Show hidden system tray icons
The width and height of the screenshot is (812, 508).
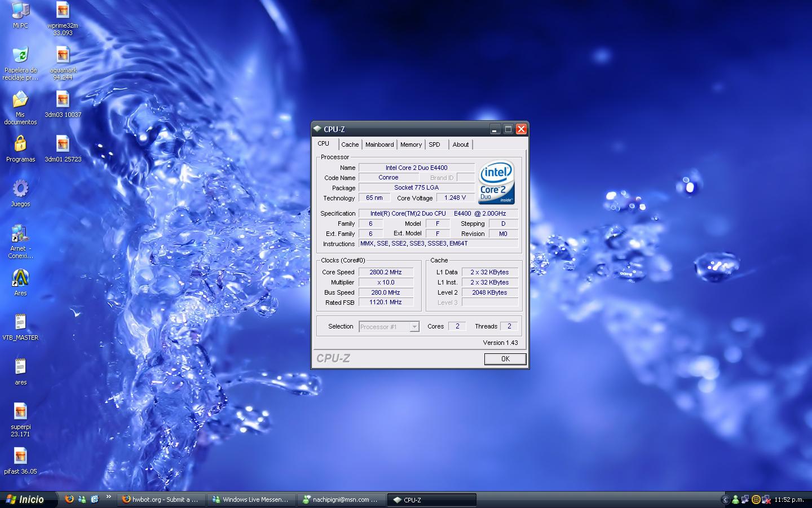[726, 500]
